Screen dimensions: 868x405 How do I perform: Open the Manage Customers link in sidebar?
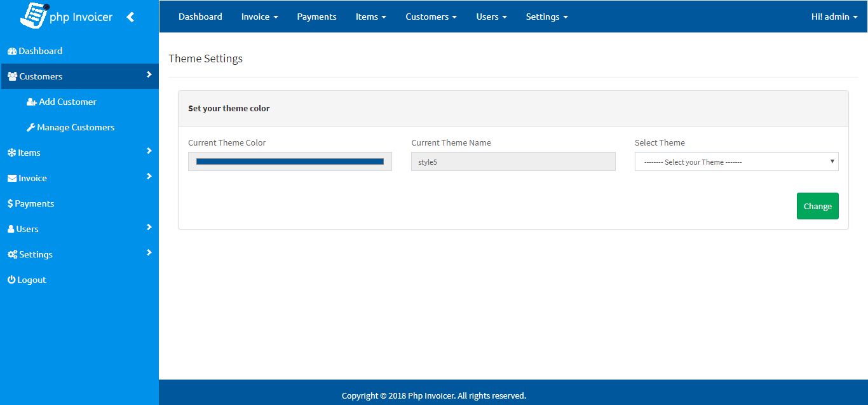click(x=76, y=127)
